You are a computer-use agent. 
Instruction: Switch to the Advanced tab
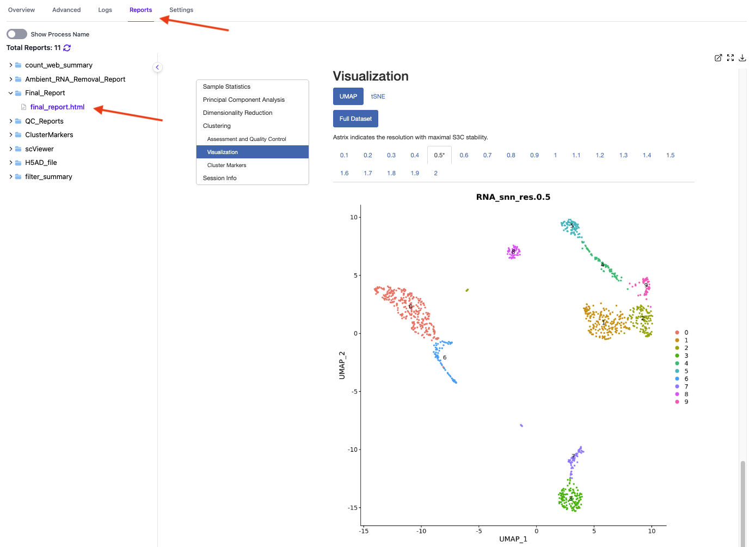66,10
